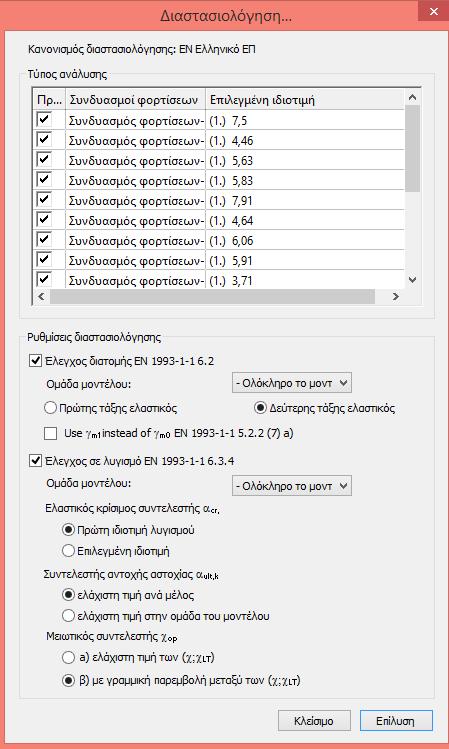449x749 pixels.
Task: Click the list's scroll right arrow
Action: point(396,296)
